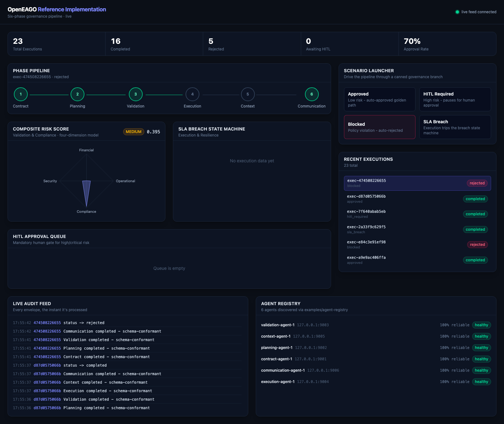Click phase 5 Context circle
Viewport: 504px width, 424px height.
tap(248, 94)
